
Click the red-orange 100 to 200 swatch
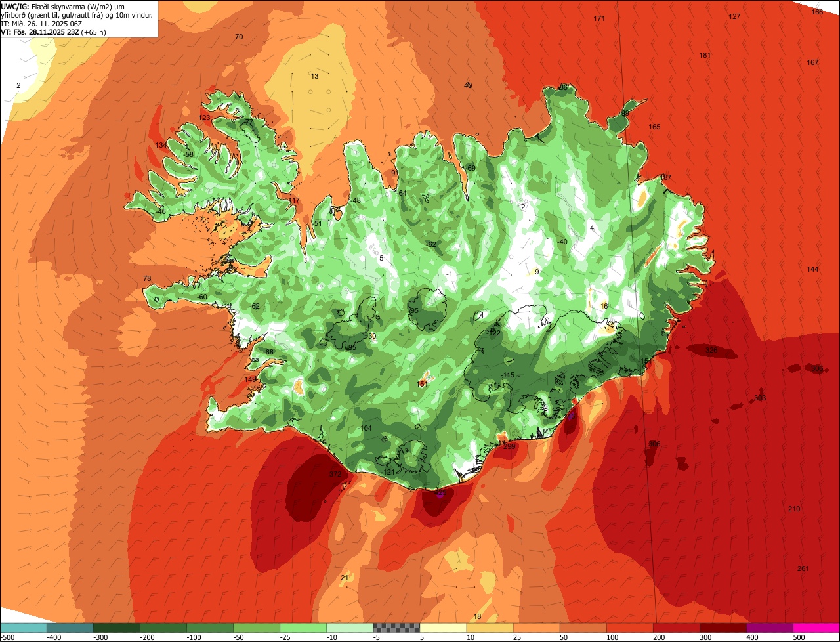point(629,628)
